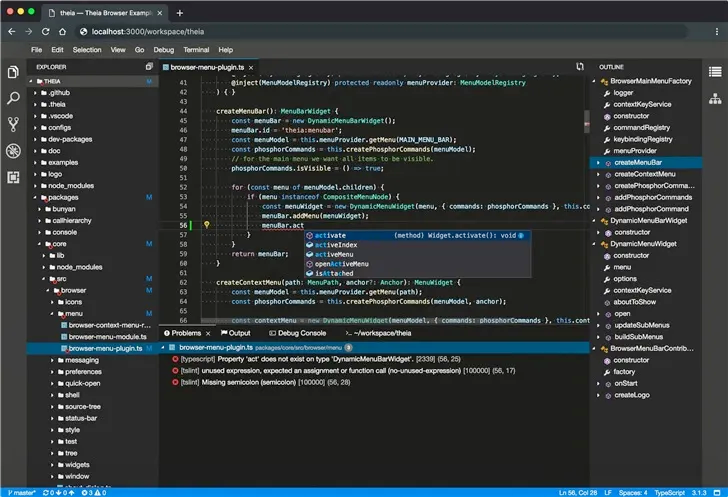Click the browser back arrow

coord(12,32)
